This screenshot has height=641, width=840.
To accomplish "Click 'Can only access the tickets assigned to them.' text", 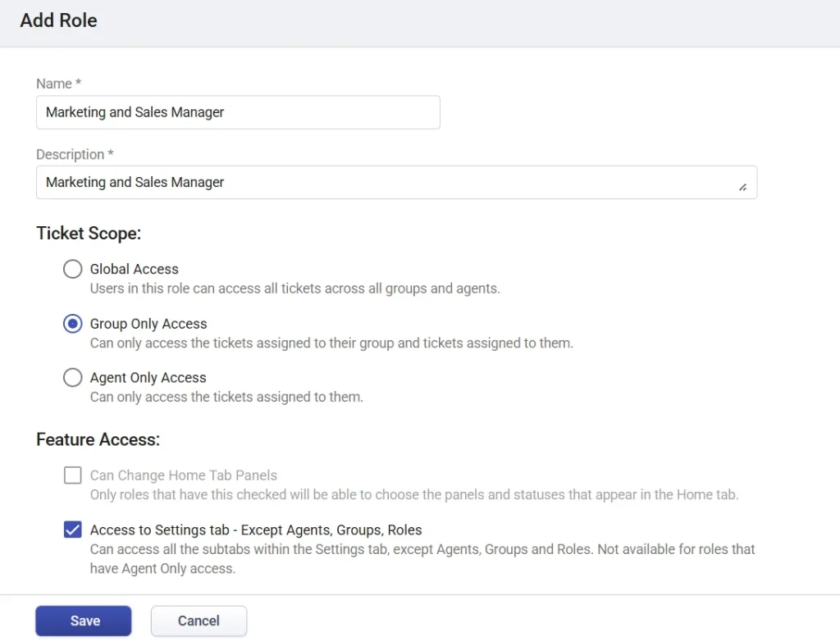I will point(226,397).
